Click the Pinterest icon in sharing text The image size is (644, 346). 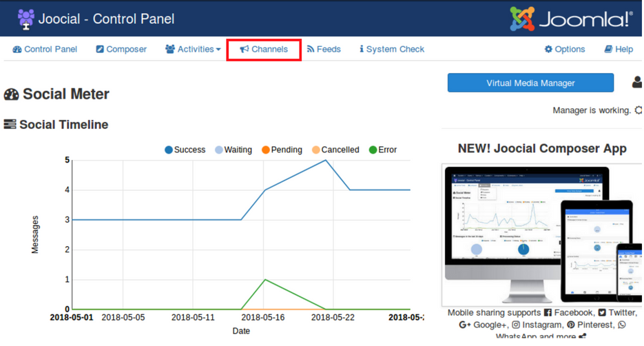(571, 325)
